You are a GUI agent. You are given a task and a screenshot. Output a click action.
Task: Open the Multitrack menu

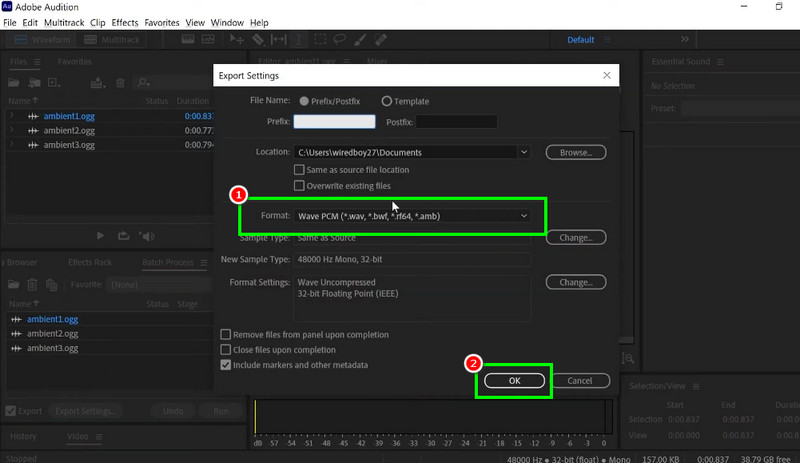(64, 22)
